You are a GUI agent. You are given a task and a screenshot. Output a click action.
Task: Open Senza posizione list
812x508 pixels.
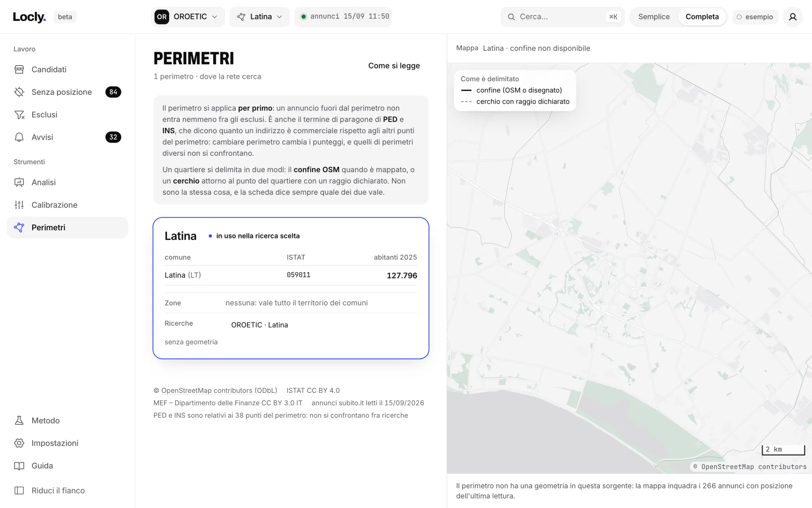pyautogui.click(x=67, y=92)
